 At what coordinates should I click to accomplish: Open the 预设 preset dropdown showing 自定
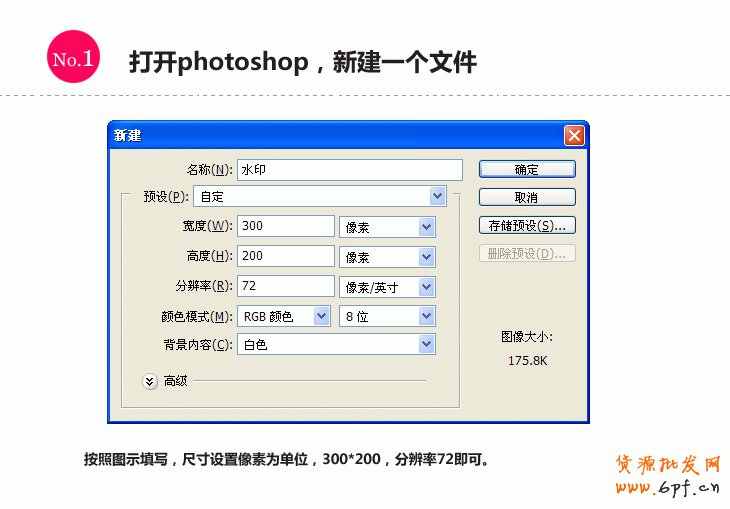point(319,197)
